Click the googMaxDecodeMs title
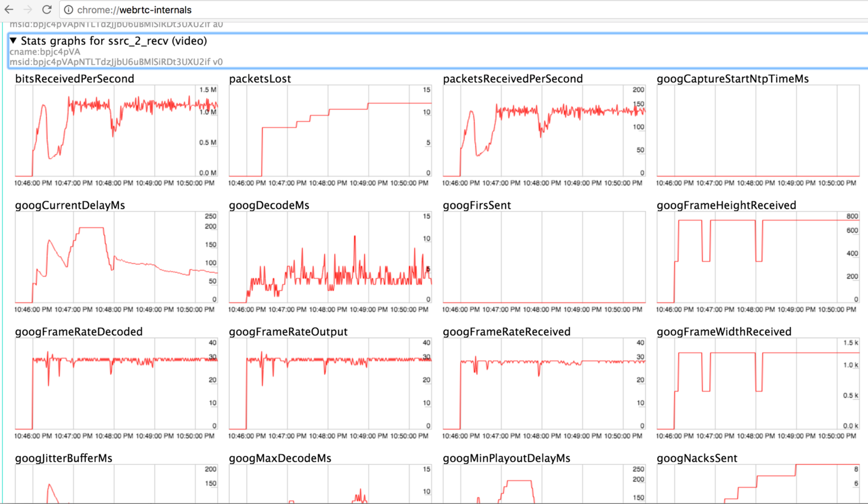Image resolution: width=868 pixels, height=504 pixels. click(280, 458)
